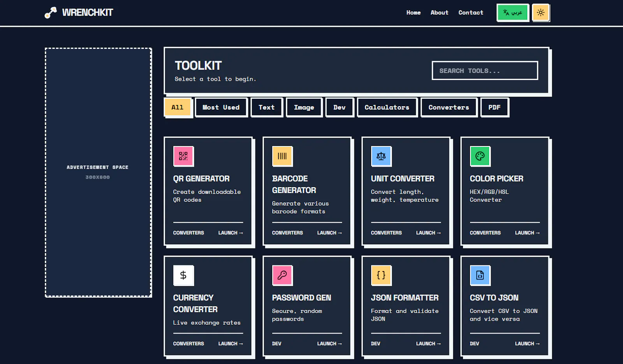Toggle light mode with sun button
This screenshot has height=364, width=623.
(x=540, y=12)
